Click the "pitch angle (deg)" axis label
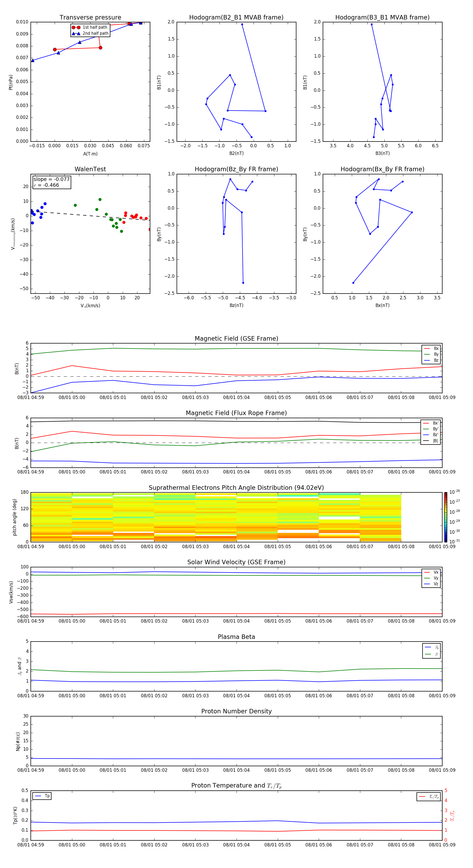The image size is (473, 868). 14,517
